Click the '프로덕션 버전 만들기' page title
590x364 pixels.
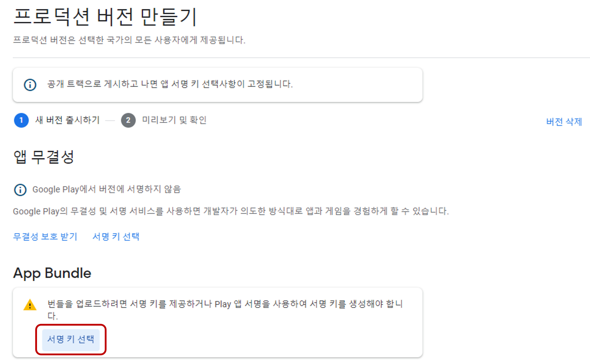[105, 17]
